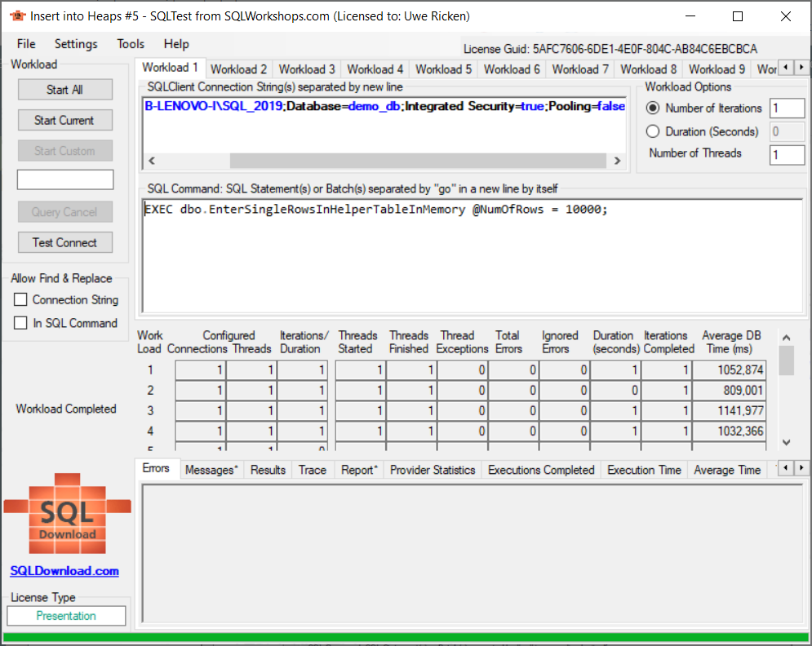Switch to Workload 9 tab
The width and height of the screenshot is (812, 646).
[717, 69]
